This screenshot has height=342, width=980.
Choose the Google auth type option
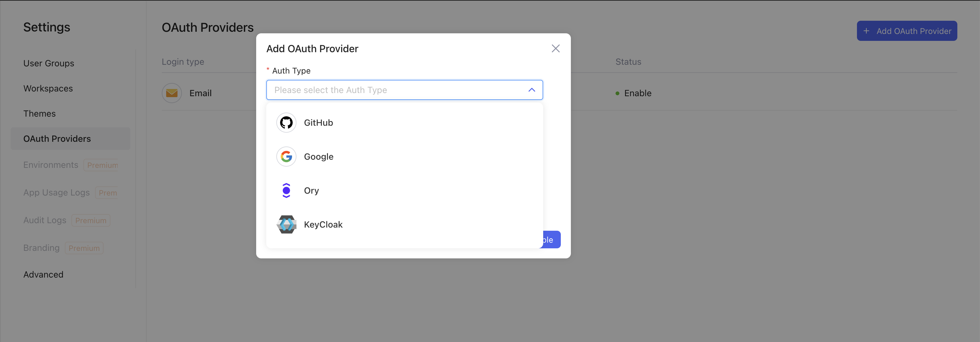(319, 157)
